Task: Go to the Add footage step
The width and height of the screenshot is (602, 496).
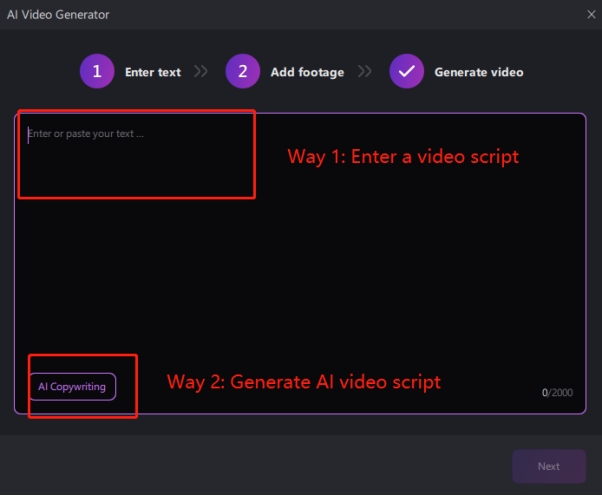Action: pyautogui.click(x=307, y=72)
